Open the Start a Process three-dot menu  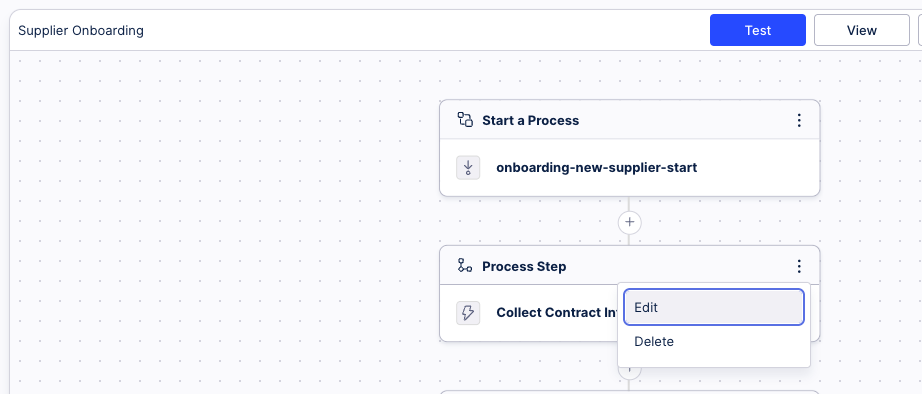pos(799,121)
